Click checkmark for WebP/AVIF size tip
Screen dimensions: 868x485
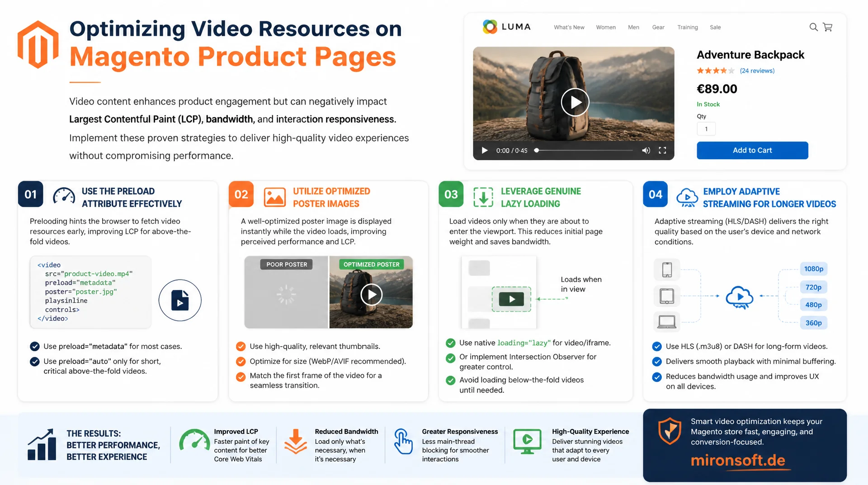241,361
